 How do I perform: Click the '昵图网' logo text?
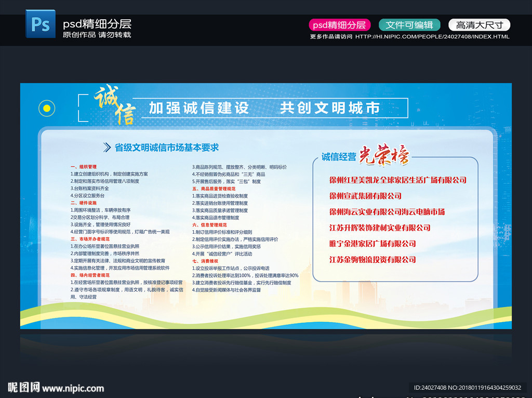point(24,388)
